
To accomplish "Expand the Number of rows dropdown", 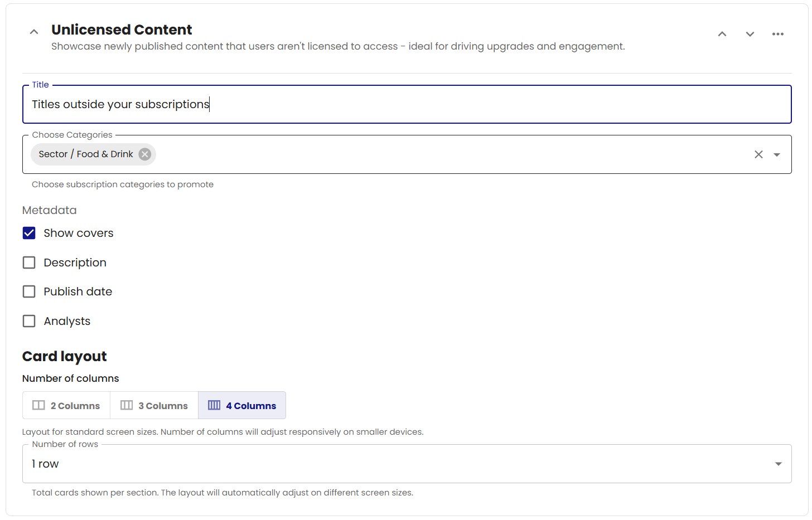I will [x=778, y=464].
